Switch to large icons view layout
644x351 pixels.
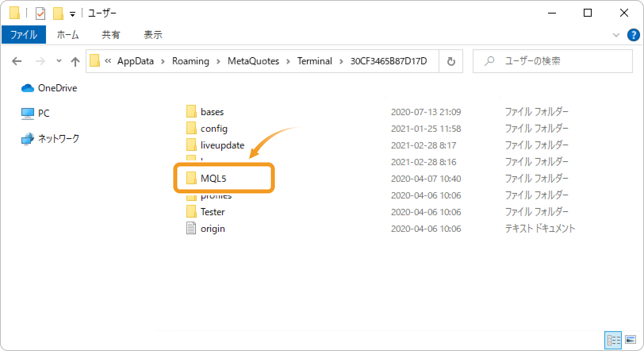click(x=631, y=340)
